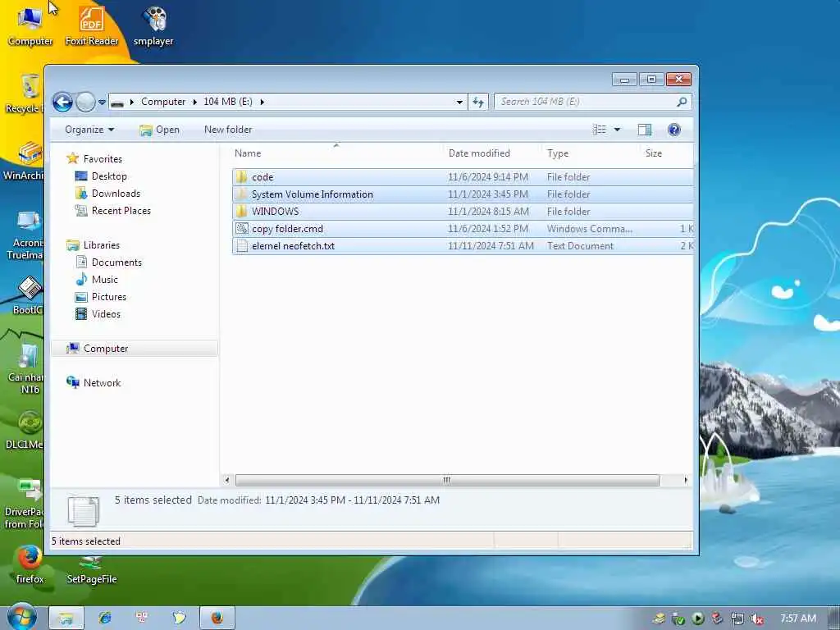Open the Documents library
This screenshot has width=840, height=630.
[116, 262]
